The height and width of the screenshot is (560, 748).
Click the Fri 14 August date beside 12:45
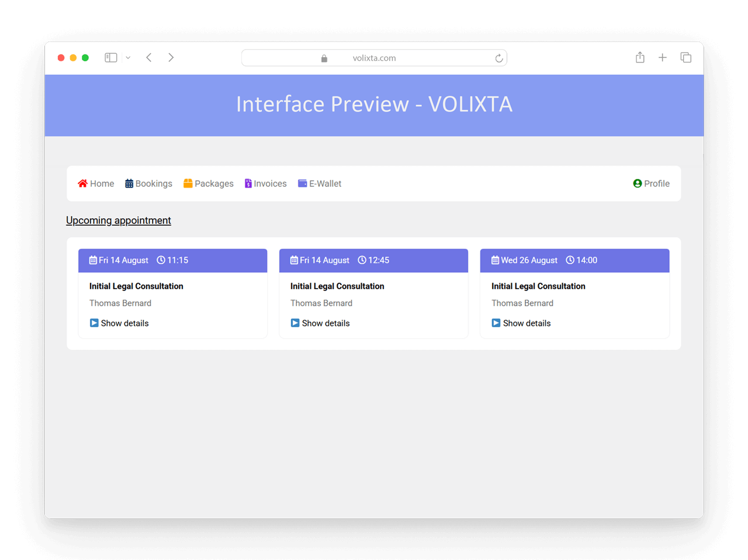pos(324,260)
